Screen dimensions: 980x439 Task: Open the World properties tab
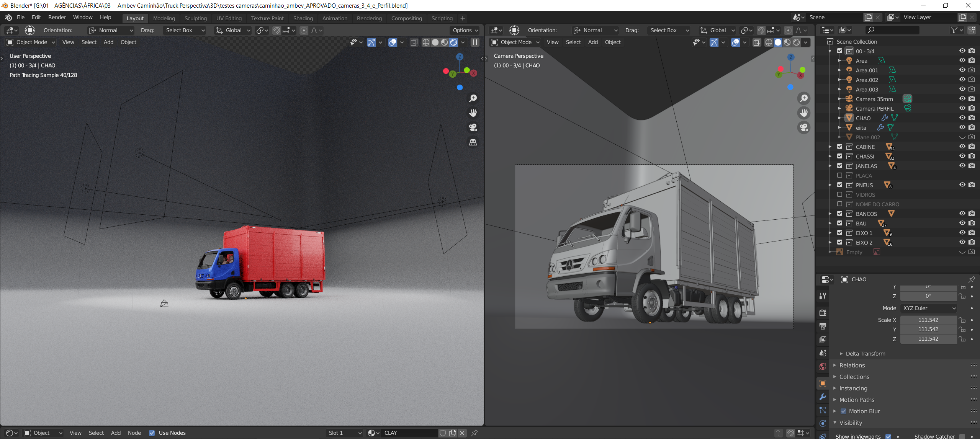(x=823, y=367)
